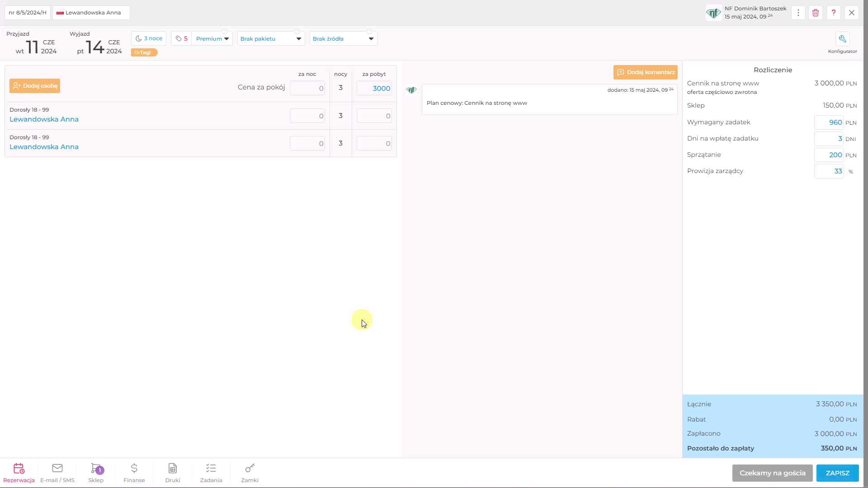Switch to the Zadania tab
Viewport: 868px width, 488px height.
point(211,473)
